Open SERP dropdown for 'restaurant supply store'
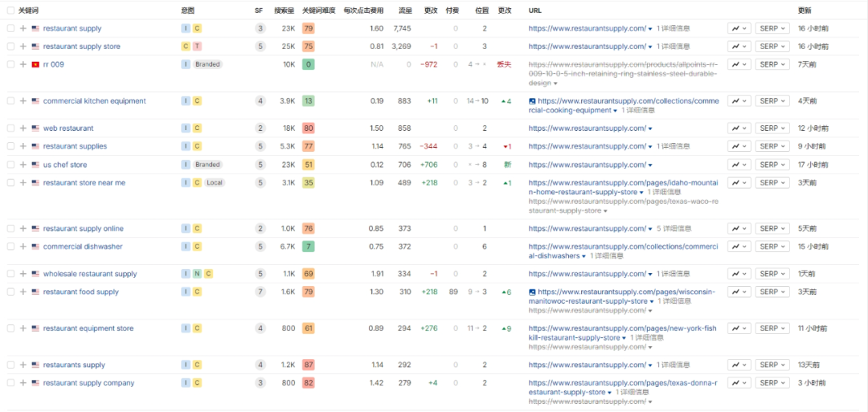 coord(772,47)
